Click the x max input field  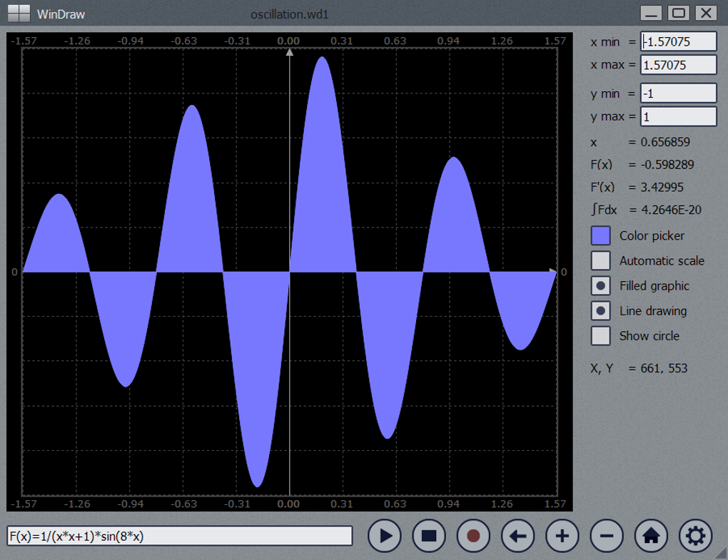[x=678, y=65]
